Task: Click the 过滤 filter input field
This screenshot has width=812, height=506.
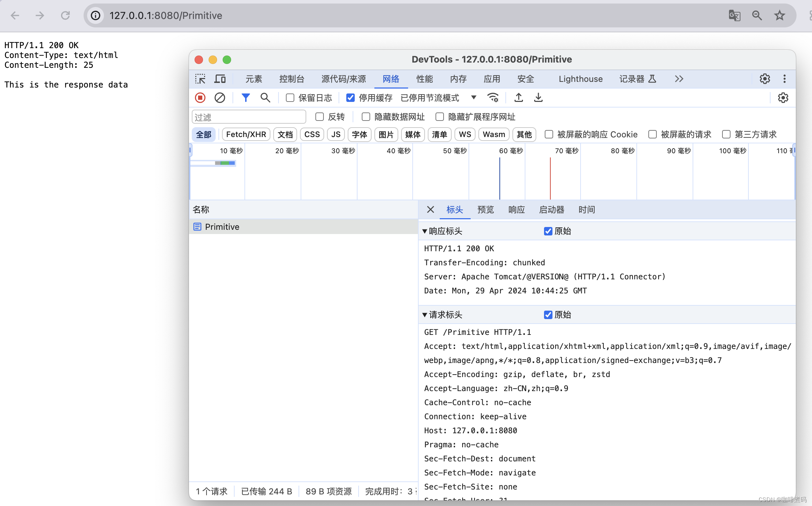Action: [249, 117]
